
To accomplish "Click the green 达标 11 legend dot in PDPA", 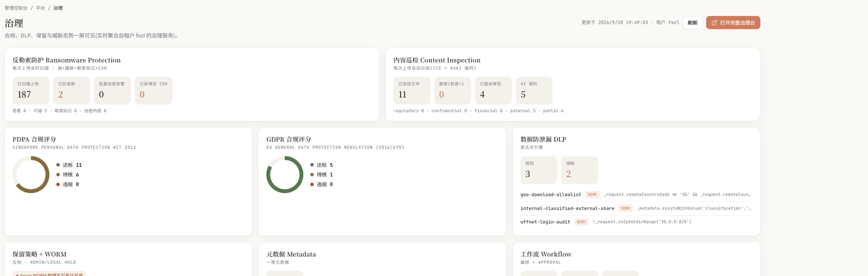I will coord(58,165).
